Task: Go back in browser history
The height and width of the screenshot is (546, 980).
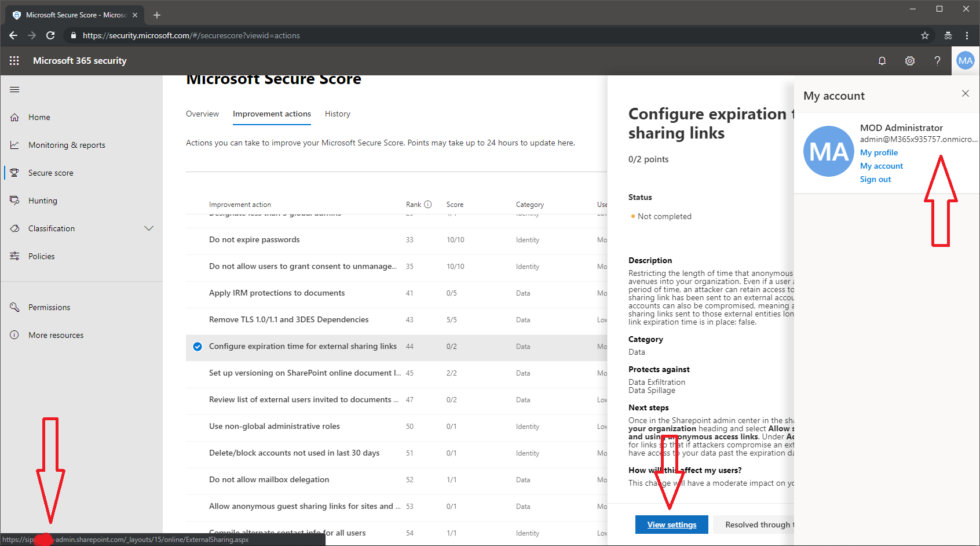Action: [x=13, y=35]
